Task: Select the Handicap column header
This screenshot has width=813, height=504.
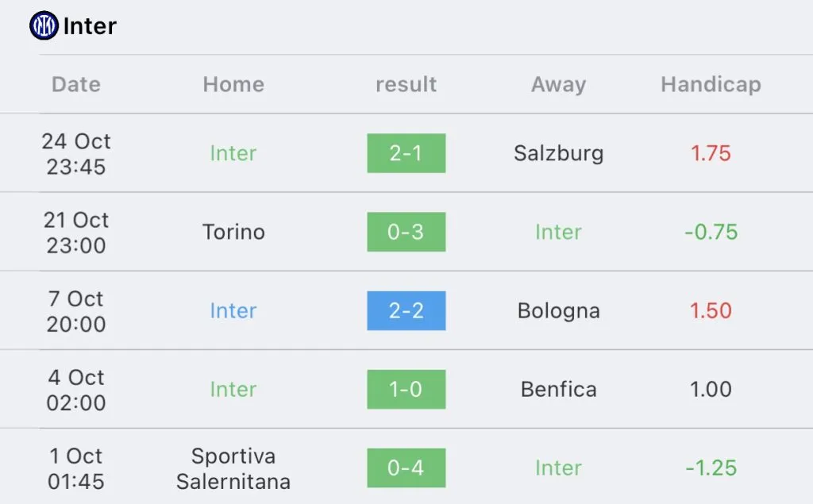Action: tap(711, 84)
